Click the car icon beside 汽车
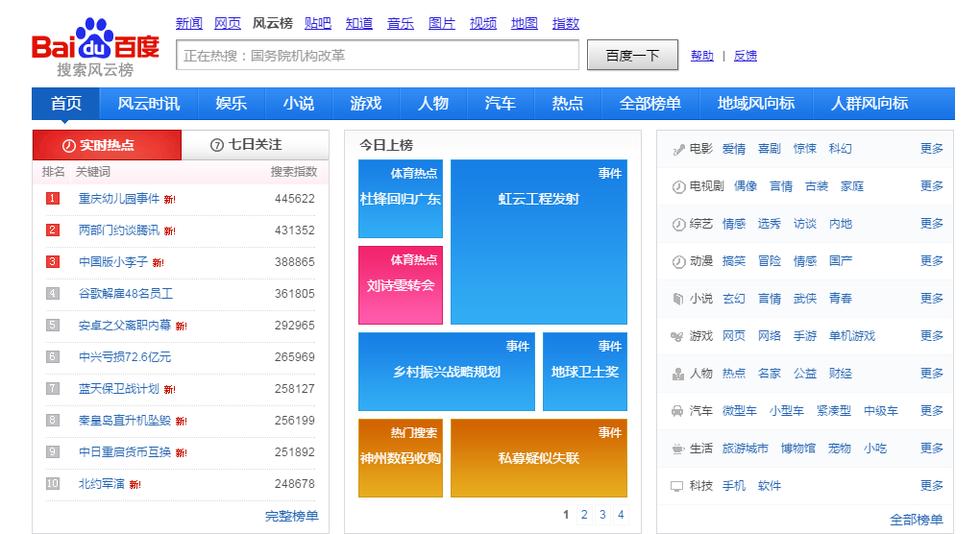Screen dimensions: 980x534 678,411
